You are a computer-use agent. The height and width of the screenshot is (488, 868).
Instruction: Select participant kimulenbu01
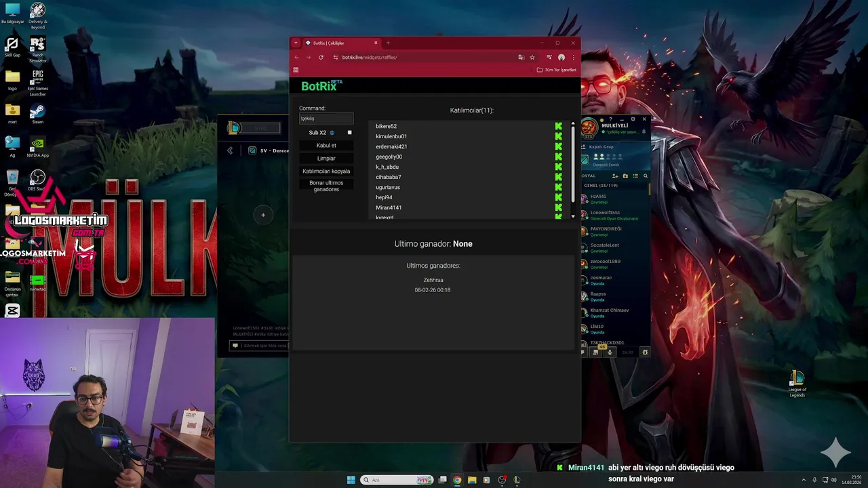(391, 137)
